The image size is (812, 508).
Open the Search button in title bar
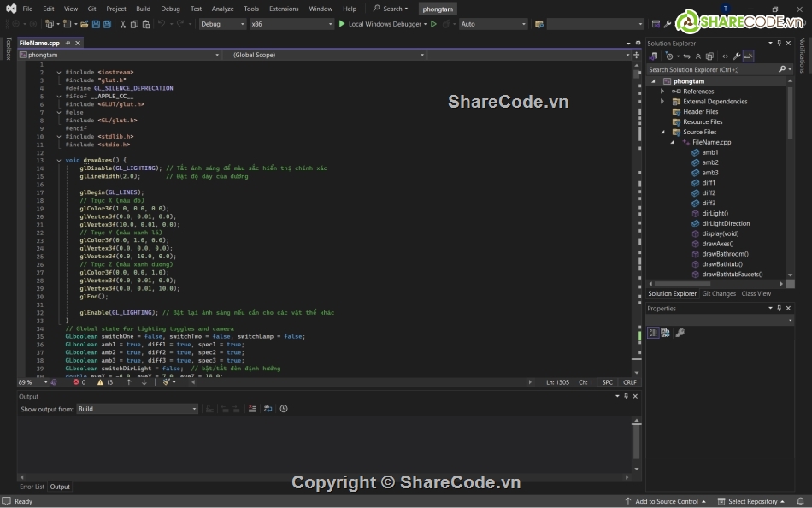tap(391, 9)
